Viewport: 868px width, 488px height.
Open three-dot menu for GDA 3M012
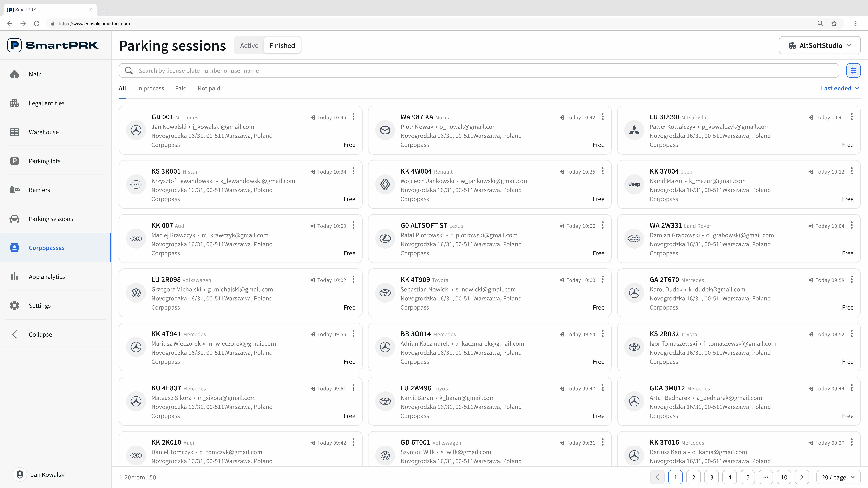[x=851, y=388]
